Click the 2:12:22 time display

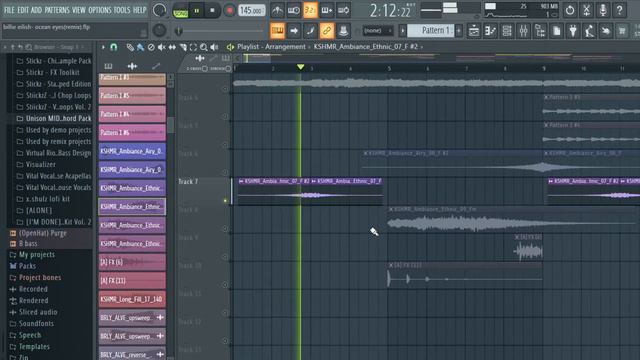tap(390, 11)
